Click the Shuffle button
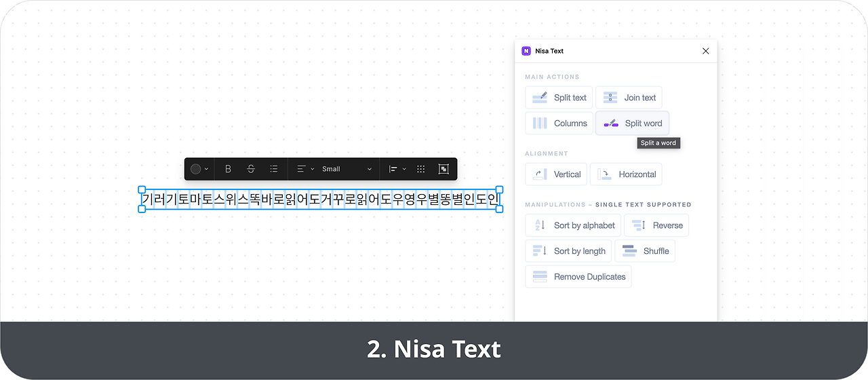 [x=645, y=251]
